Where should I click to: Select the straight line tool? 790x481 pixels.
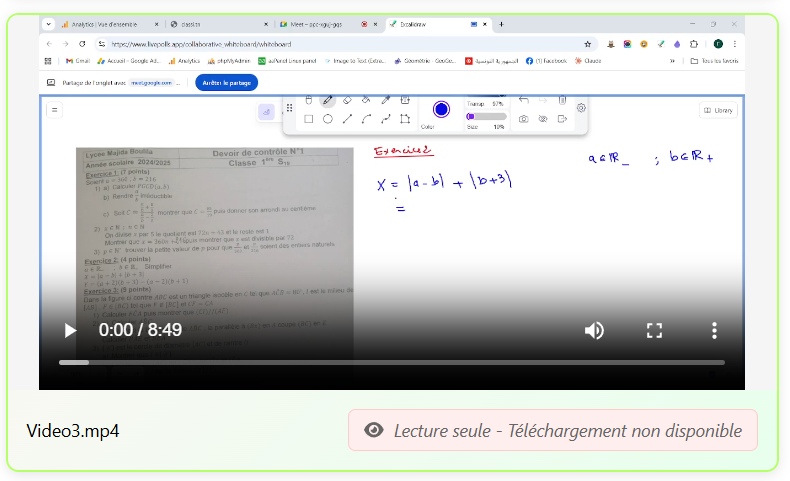[x=347, y=119]
